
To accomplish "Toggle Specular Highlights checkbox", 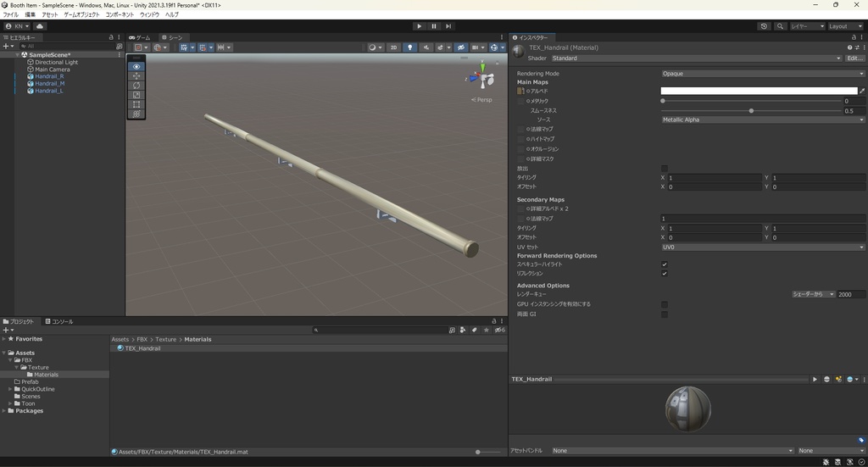I will coord(665,264).
